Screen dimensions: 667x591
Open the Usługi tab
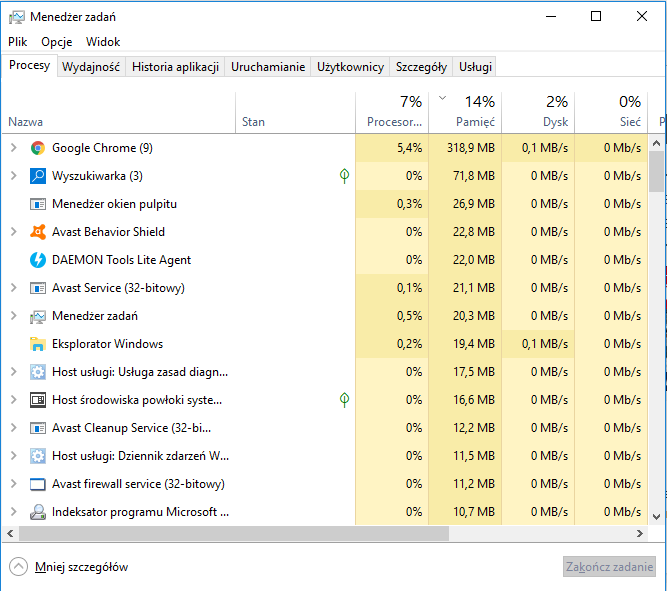point(475,67)
